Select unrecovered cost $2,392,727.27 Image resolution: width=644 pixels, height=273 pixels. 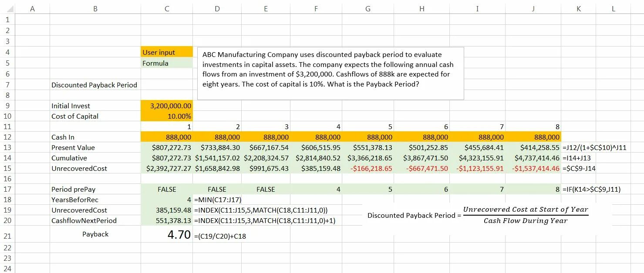click(166, 168)
